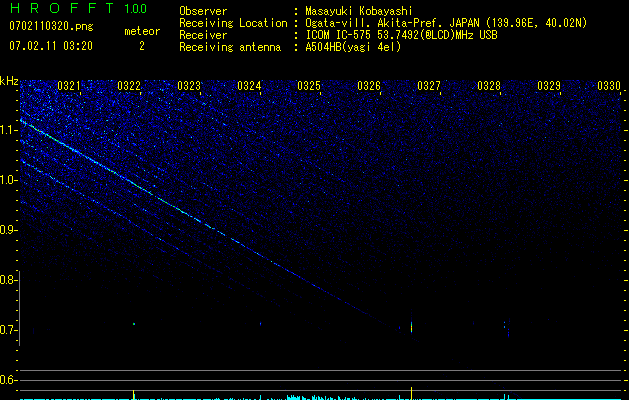This screenshot has height=400, width=629.
Task: Click the bright meteor echo below 0327
Action: click(411, 325)
